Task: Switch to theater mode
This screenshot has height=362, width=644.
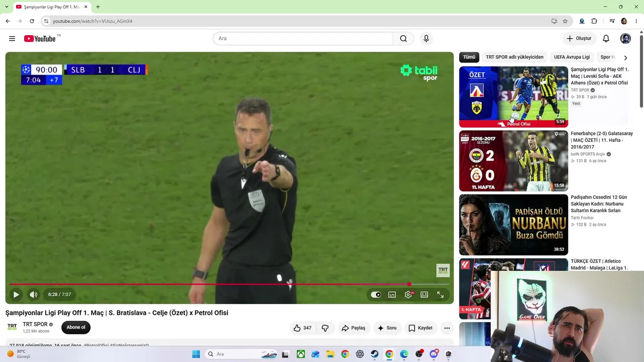Action: coord(424,295)
